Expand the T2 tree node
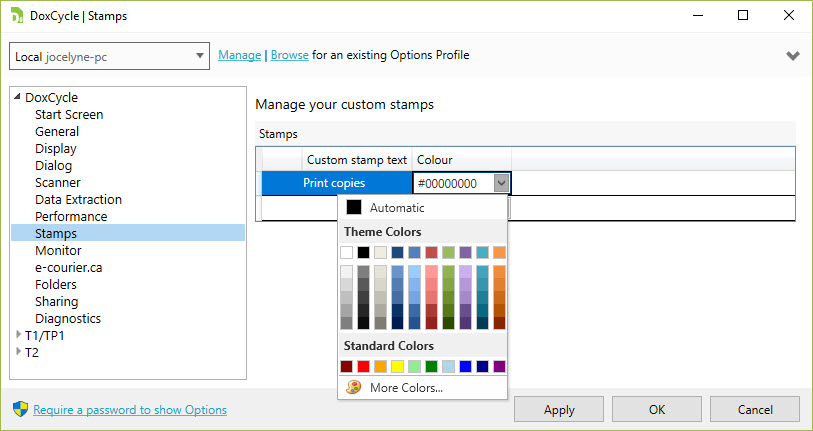The image size is (813, 431). click(19, 352)
